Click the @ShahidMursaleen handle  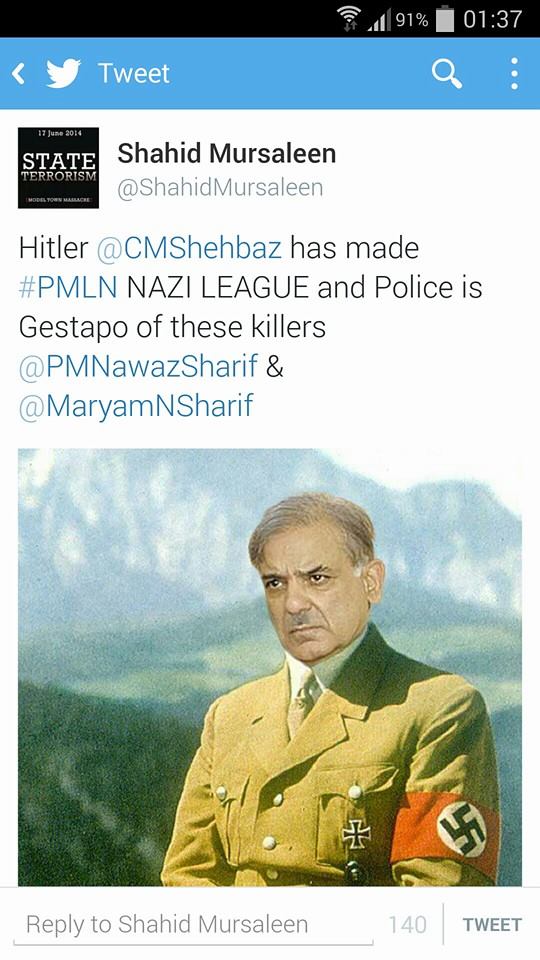tap(220, 188)
